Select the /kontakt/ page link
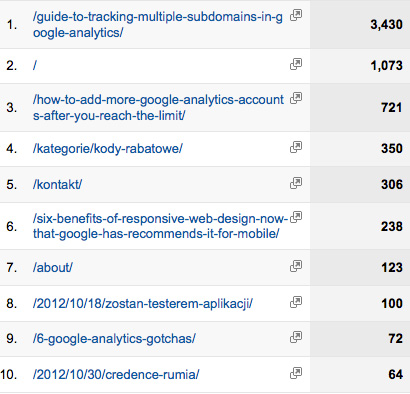 (x=57, y=184)
